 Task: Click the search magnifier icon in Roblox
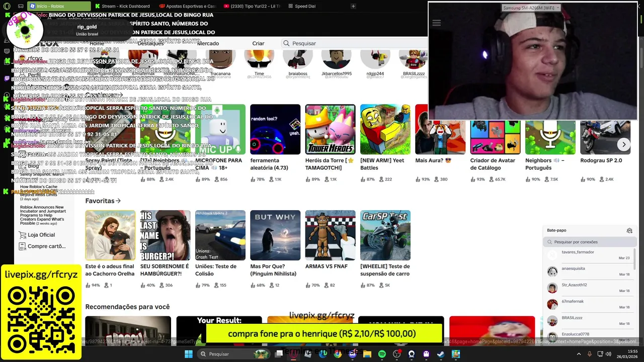coord(286,43)
